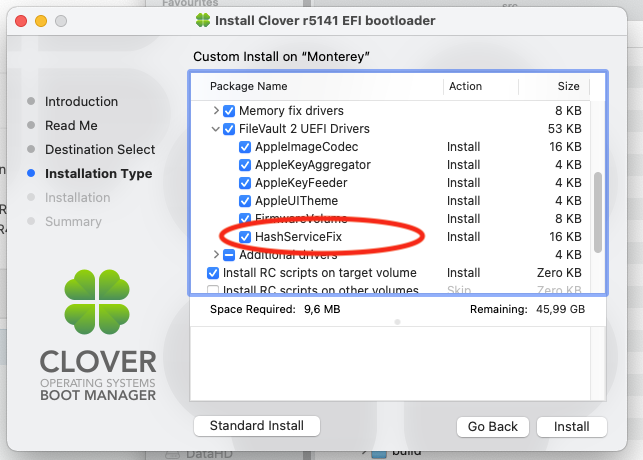Select the Introduction step in sidebar
The image size is (643, 460).
pos(81,101)
